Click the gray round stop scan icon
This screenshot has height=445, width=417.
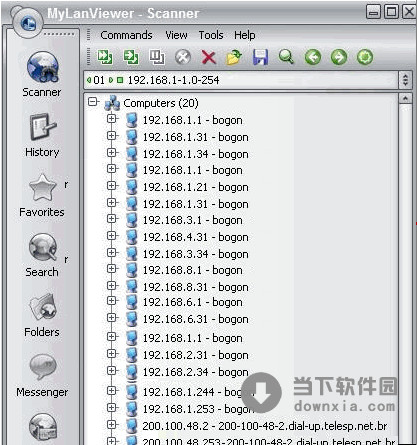[183, 57]
